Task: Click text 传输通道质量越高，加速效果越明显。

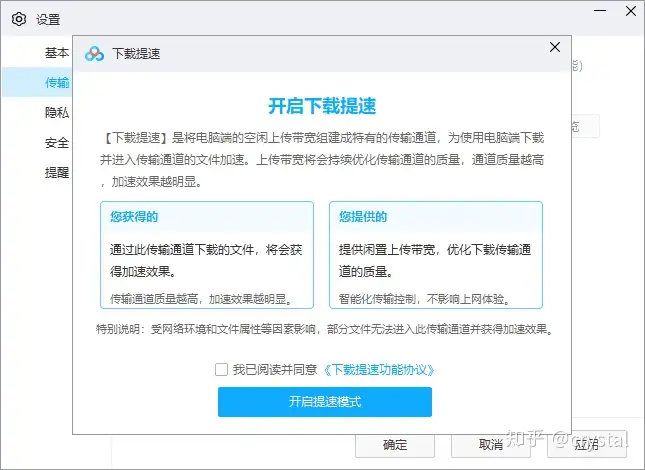Action: tap(202, 299)
